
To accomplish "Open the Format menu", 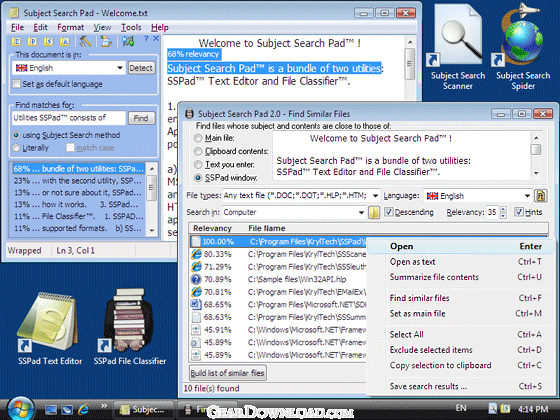I will click(70, 27).
